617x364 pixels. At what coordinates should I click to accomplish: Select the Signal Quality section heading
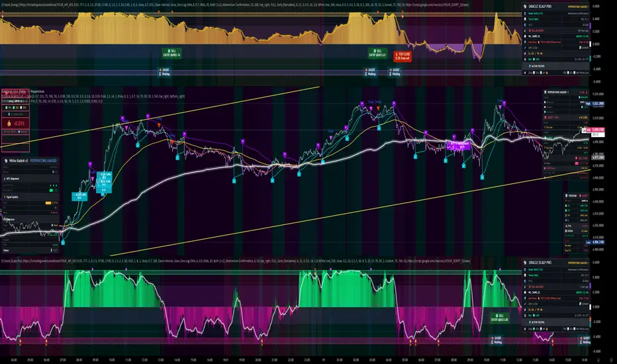[12, 197]
